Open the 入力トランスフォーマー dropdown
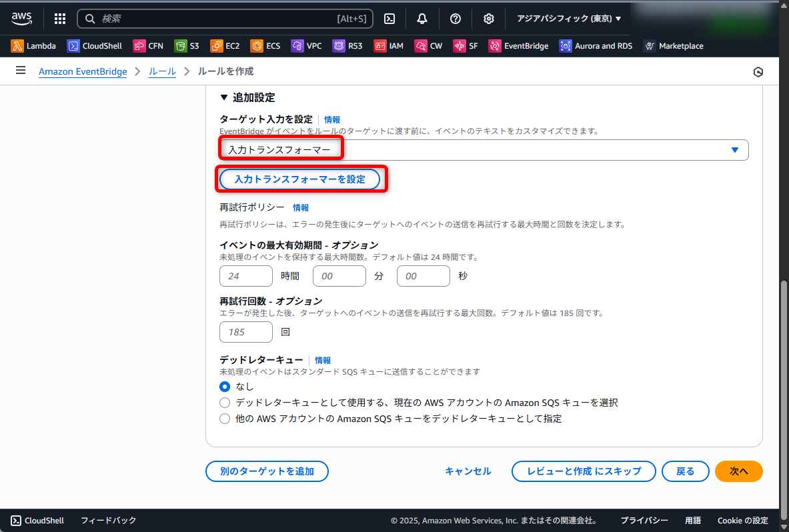This screenshot has width=789, height=532. tap(484, 150)
